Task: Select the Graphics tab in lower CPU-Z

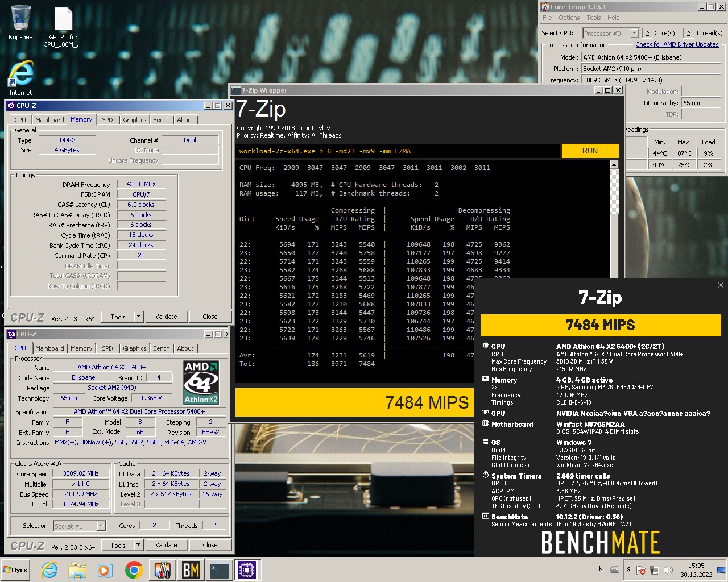Action: 135,348
